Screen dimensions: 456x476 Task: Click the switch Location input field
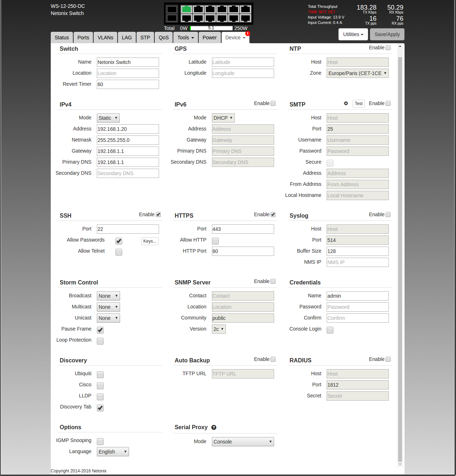pyautogui.click(x=128, y=73)
